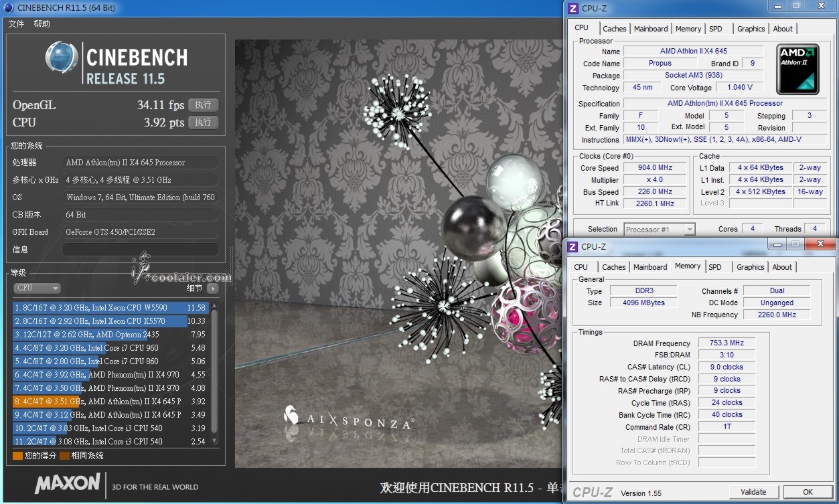Click the OS field showing Windows 7 64 Bit
Image resolution: width=839 pixels, height=504 pixels.
140,197
